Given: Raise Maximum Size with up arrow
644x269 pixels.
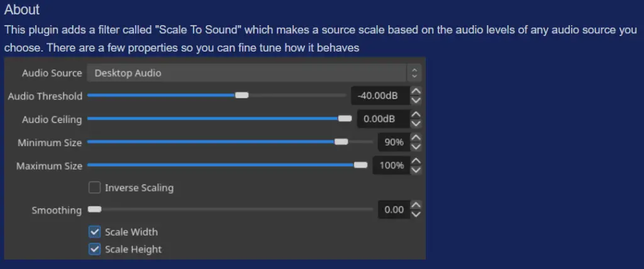Looking at the screenshot, I should point(416,161).
